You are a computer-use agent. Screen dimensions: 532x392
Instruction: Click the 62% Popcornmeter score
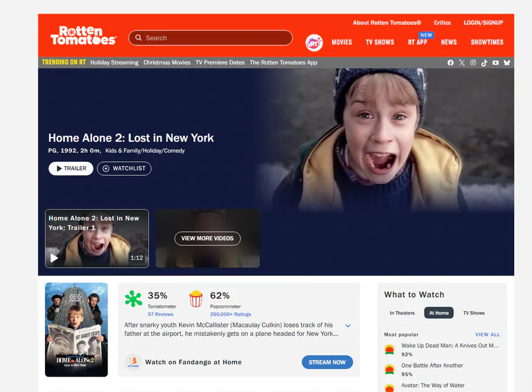pos(220,295)
